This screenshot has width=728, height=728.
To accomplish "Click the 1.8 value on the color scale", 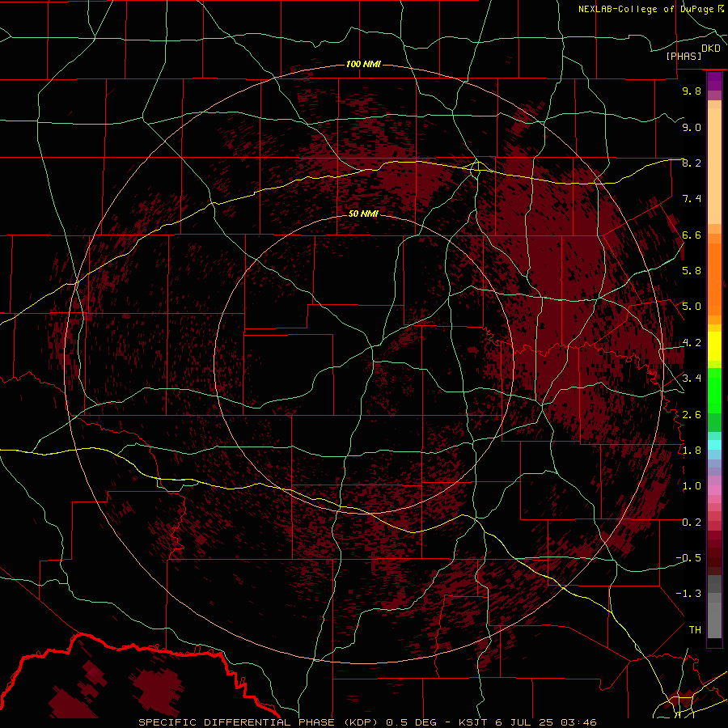I will (x=692, y=451).
